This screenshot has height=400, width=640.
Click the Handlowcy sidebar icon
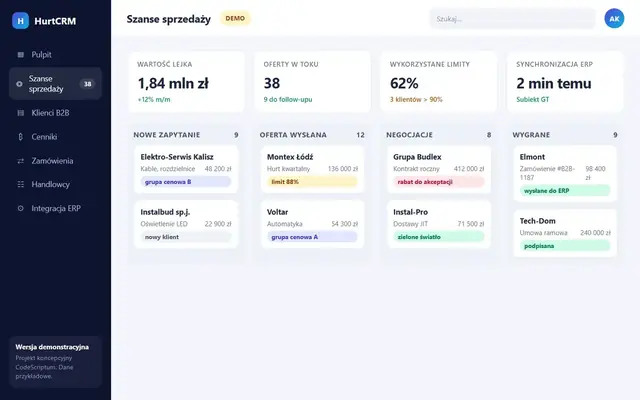[x=20, y=184]
